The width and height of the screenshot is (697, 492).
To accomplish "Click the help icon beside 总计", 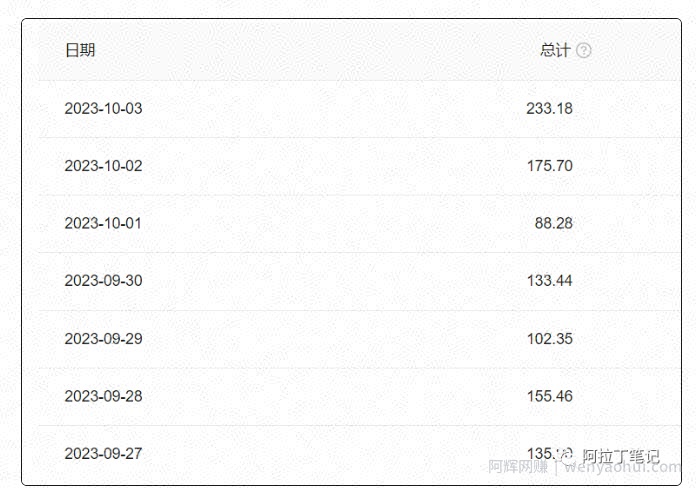I will coord(584,50).
